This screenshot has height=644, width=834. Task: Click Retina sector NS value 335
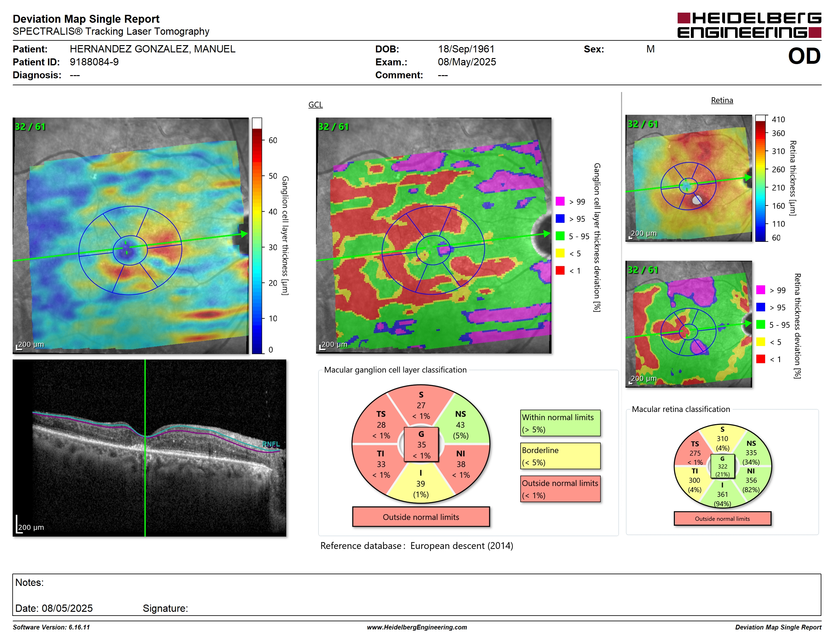coord(751,453)
